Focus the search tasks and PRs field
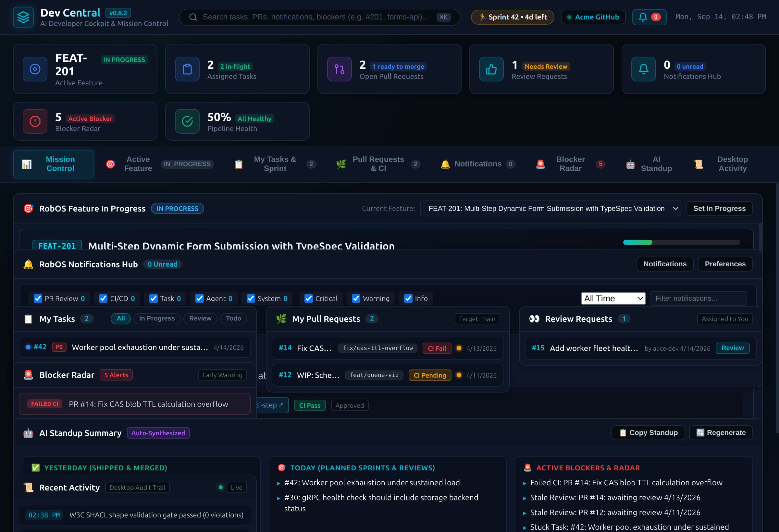This screenshot has width=779, height=532. (x=319, y=17)
